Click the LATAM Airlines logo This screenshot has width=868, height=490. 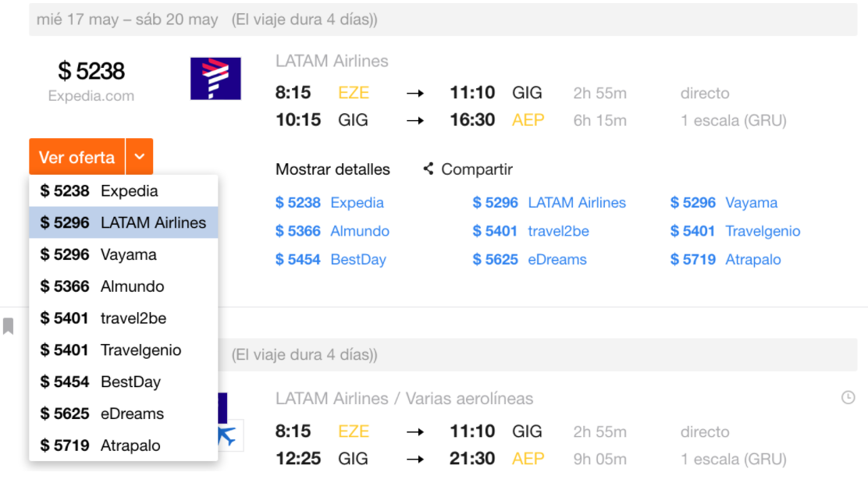(215, 79)
